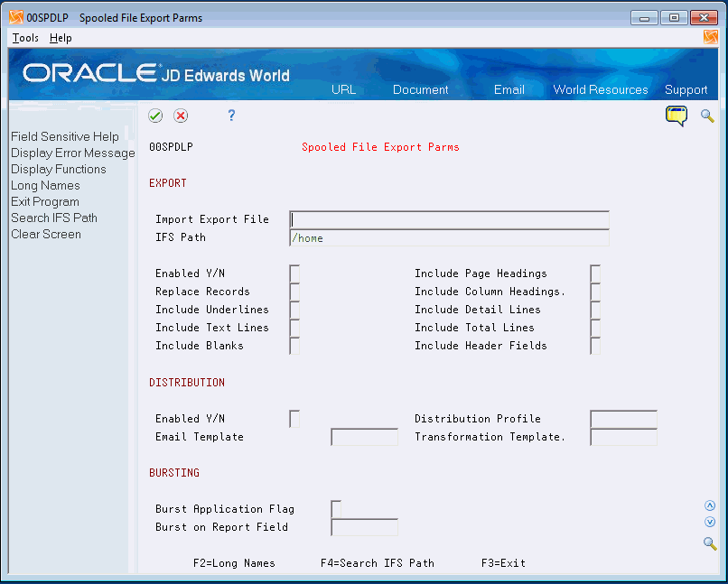The image size is (728, 584).
Task: Click the F2=Long Names function key text
Action: coord(234,563)
